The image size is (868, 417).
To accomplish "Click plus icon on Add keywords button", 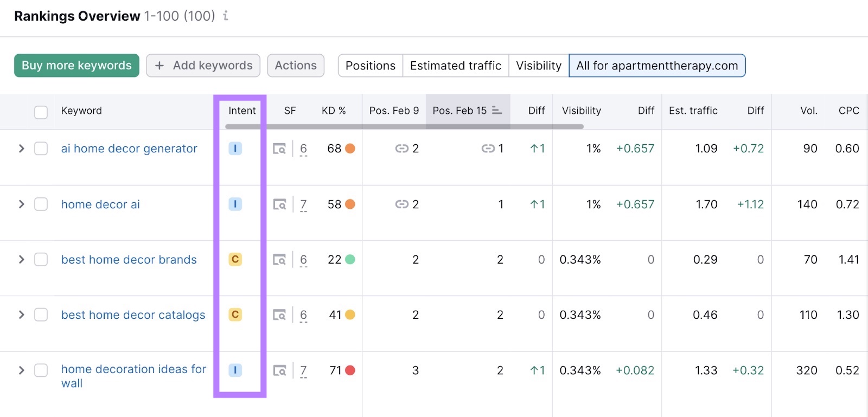I will coord(159,66).
